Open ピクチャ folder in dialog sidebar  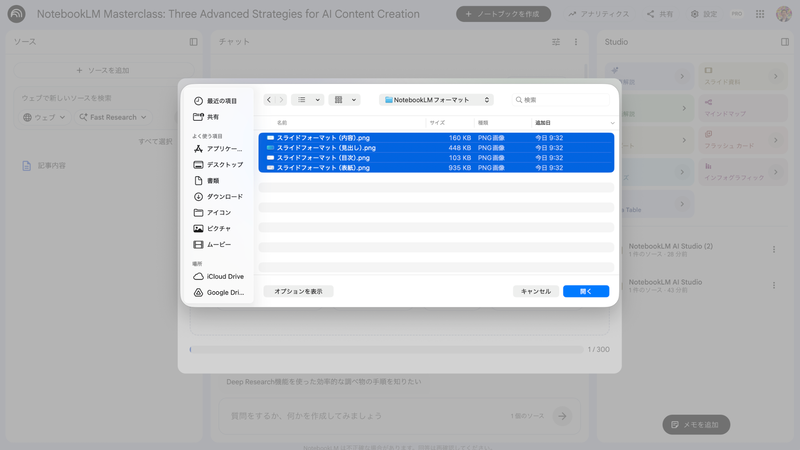click(x=213, y=229)
